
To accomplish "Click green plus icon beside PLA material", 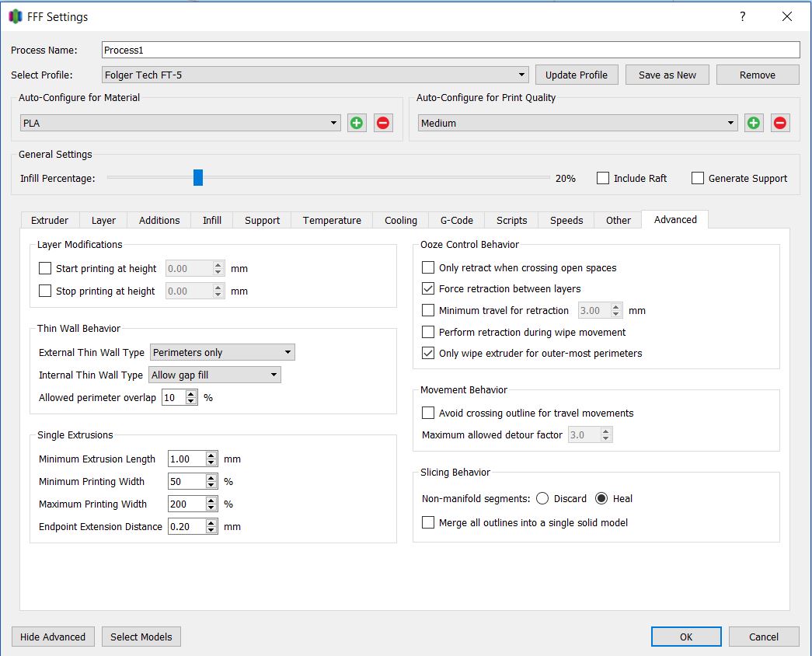I will [x=357, y=123].
